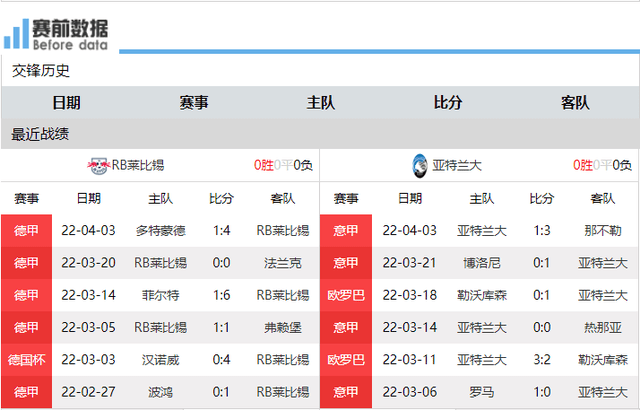
Task: Click RB莱比锡's 0胜0平0负 record summary
Action: 283,165
